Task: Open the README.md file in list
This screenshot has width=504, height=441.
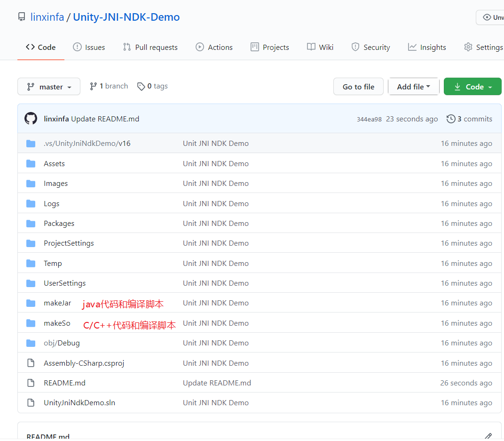Action: [x=64, y=383]
